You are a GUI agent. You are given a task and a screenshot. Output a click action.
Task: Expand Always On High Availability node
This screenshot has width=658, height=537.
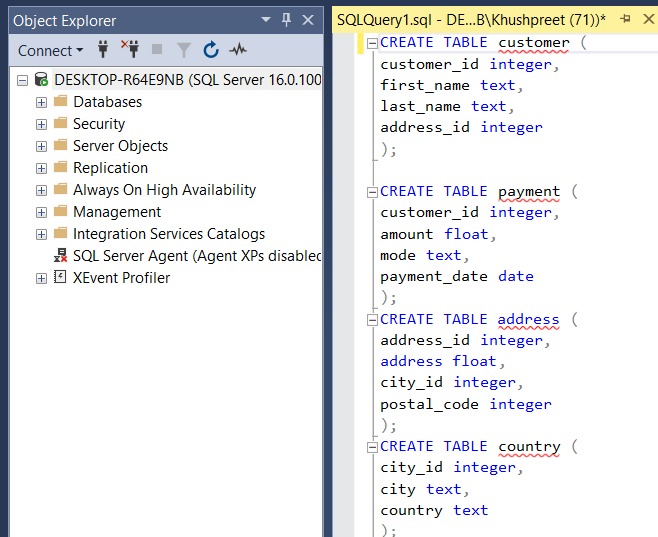(x=41, y=190)
